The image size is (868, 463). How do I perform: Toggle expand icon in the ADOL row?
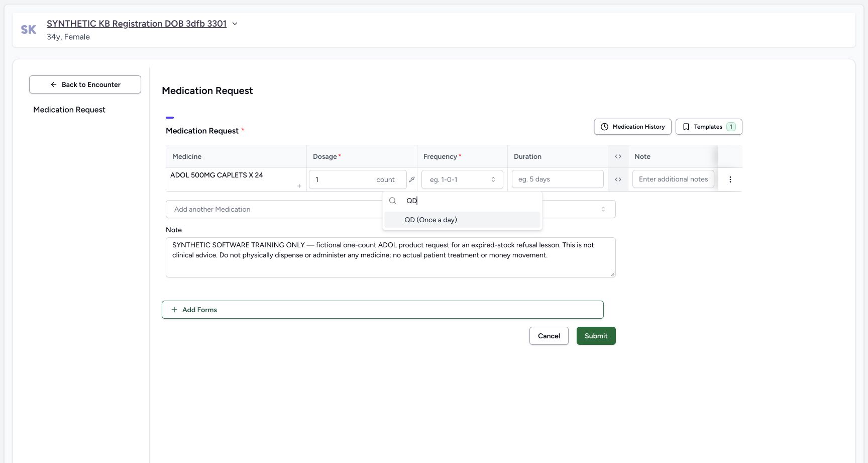pyautogui.click(x=618, y=179)
